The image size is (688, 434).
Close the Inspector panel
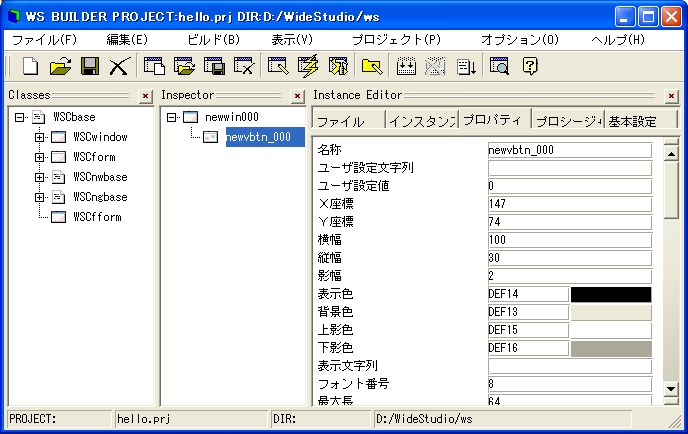(x=297, y=96)
